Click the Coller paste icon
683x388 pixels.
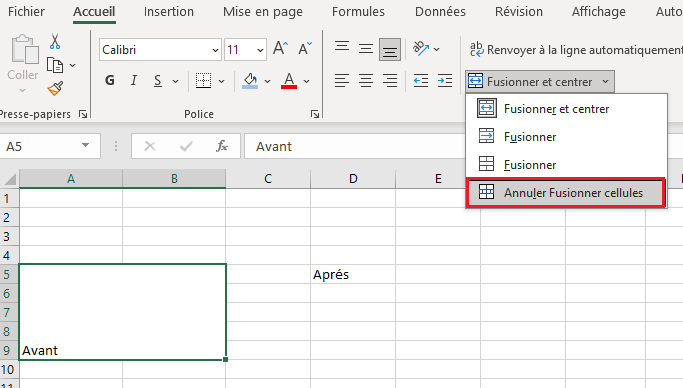(x=24, y=50)
